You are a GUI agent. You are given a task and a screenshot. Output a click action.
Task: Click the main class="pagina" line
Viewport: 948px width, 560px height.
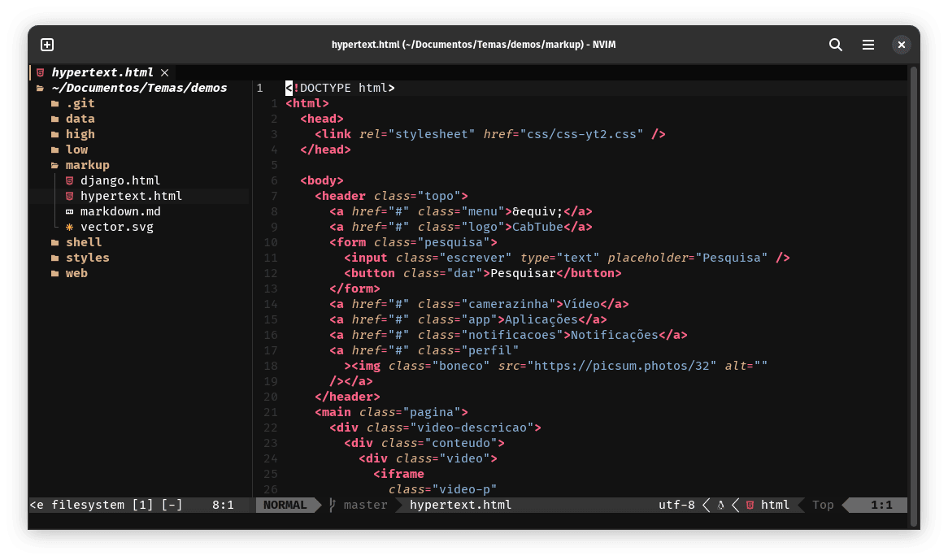pyautogui.click(x=391, y=412)
